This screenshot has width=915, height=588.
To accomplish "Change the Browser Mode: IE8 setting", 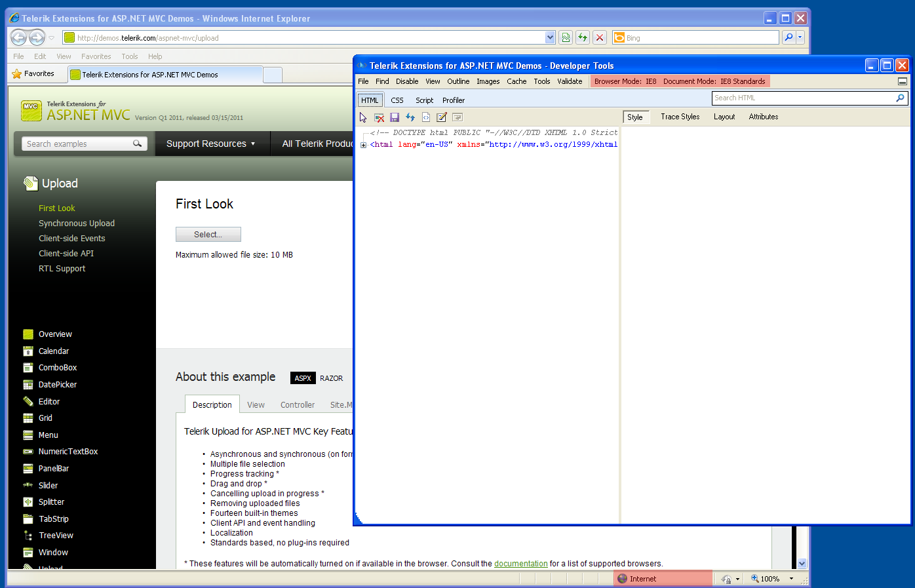I will tap(625, 81).
